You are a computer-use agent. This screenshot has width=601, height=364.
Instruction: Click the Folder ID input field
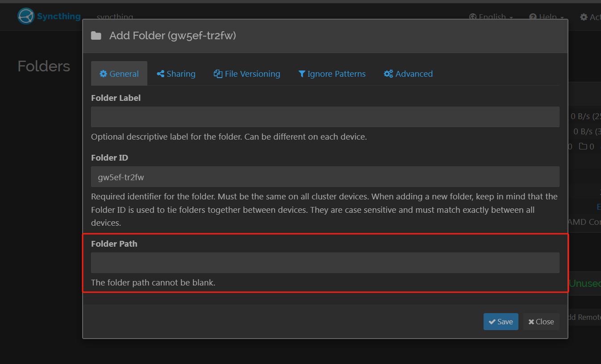(325, 177)
